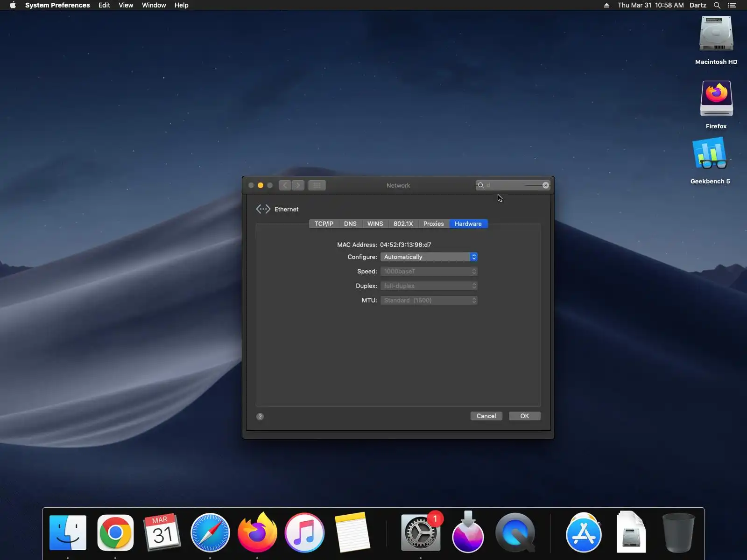Open the Window menu

click(x=154, y=5)
